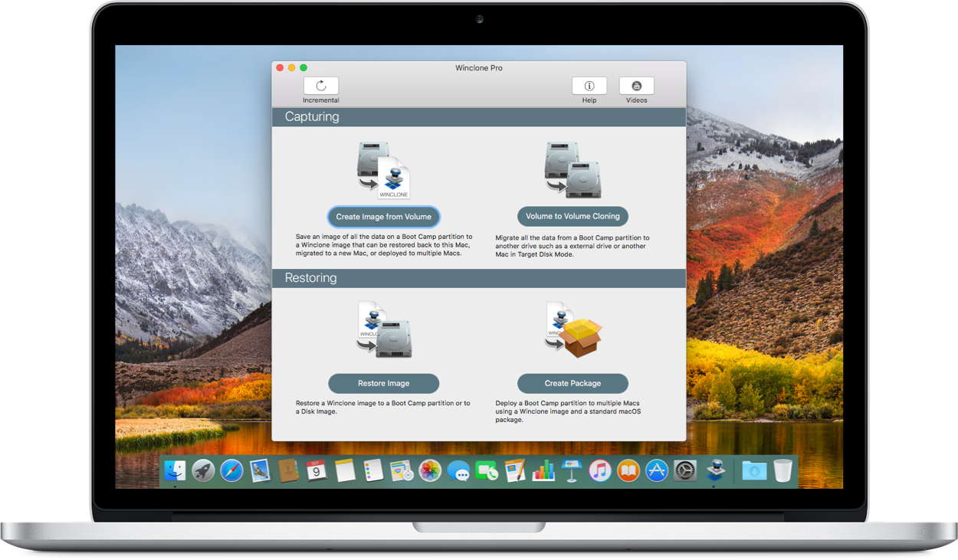Open App Store in the Dock
Image resolution: width=958 pixels, height=560 pixels.
click(x=657, y=470)
